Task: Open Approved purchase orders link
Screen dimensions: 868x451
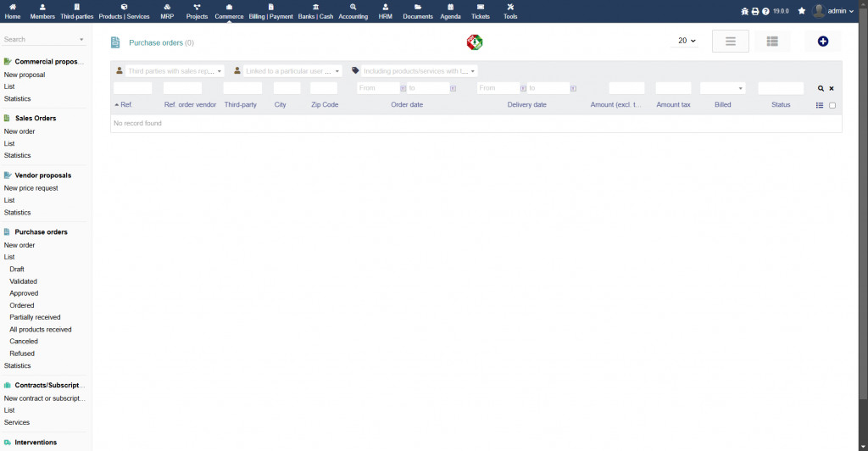Action: click(24, 293)
